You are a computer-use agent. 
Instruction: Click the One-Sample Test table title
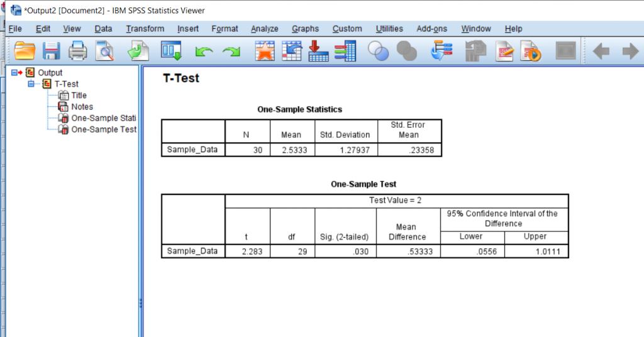364,184
